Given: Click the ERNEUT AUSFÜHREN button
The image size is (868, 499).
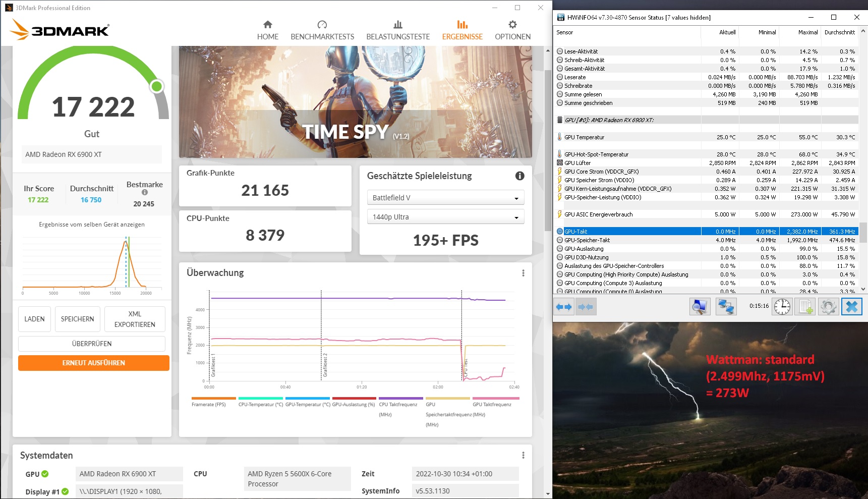Looking at the screenshot, I should click(x=94, y=363).
